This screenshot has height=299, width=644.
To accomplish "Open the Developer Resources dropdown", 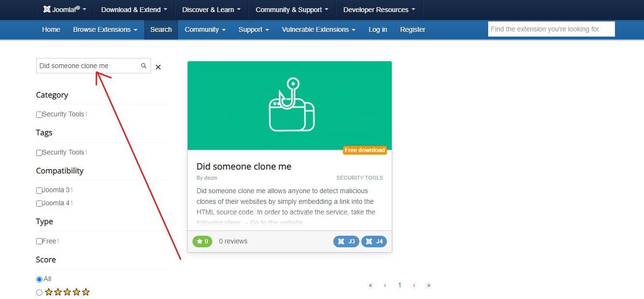I will tap(379, 10).
